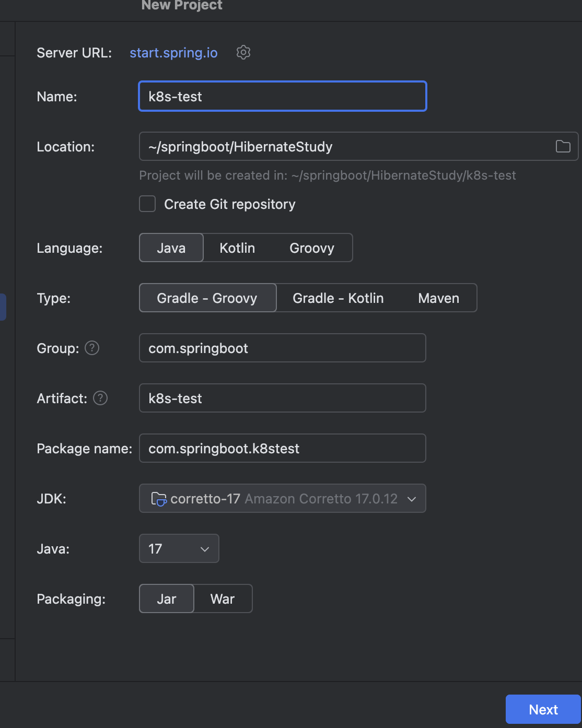Edit the Package name field

282,449
